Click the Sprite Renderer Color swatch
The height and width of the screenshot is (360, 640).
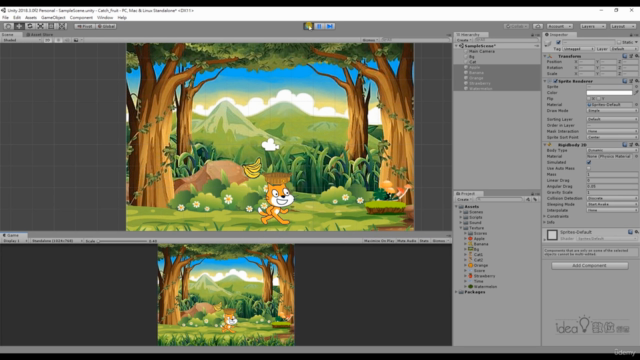[609, 93]
